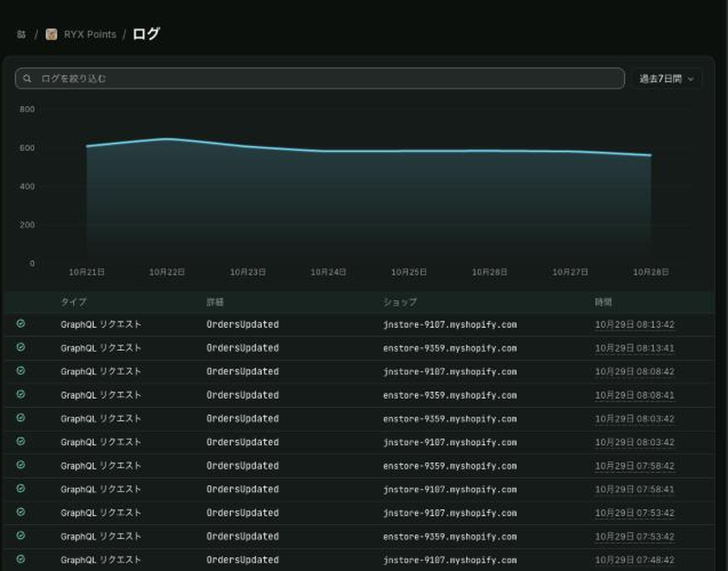The image size is (728, 571).
Task: Click the success icon in the 08:13:42 row
Action: [21, 324]
